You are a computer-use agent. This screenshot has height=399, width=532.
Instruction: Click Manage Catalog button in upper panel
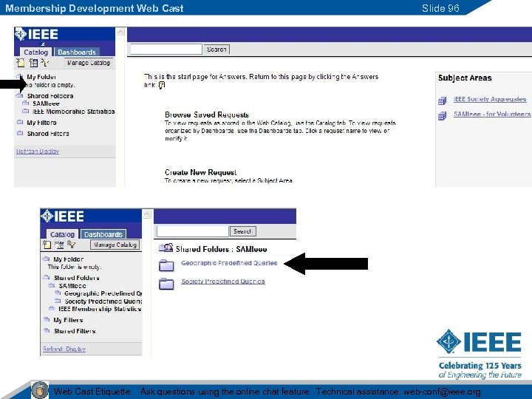pos(89,63)
